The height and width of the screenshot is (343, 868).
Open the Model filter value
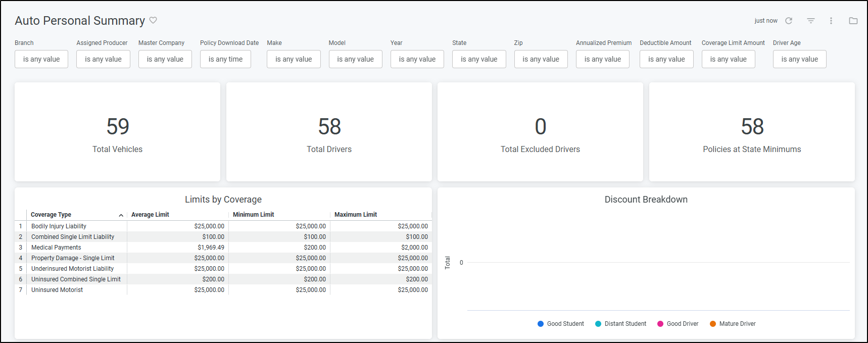tap(356, 59)
